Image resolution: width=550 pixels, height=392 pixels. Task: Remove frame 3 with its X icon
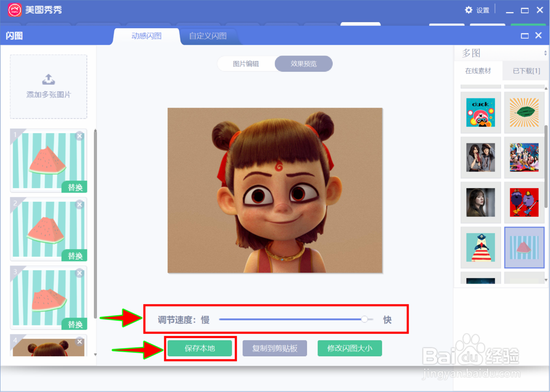[80, 273]
